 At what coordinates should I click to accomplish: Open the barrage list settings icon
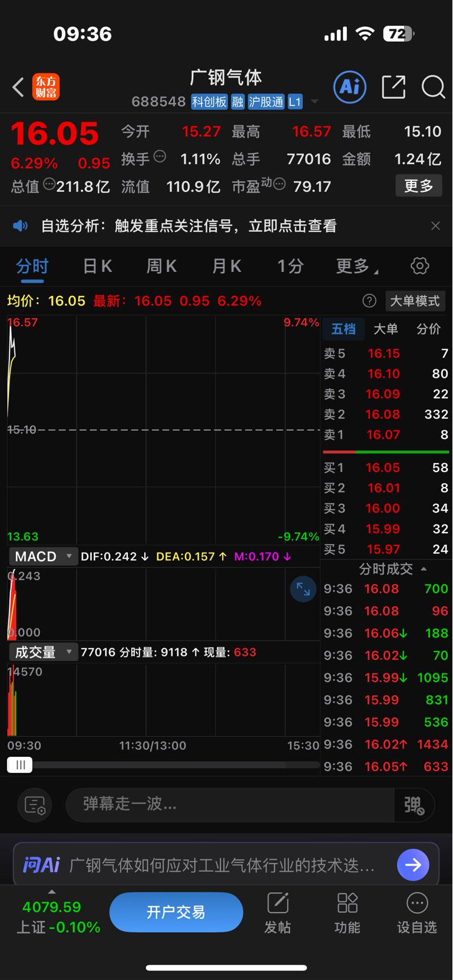(x=35, y=805)
